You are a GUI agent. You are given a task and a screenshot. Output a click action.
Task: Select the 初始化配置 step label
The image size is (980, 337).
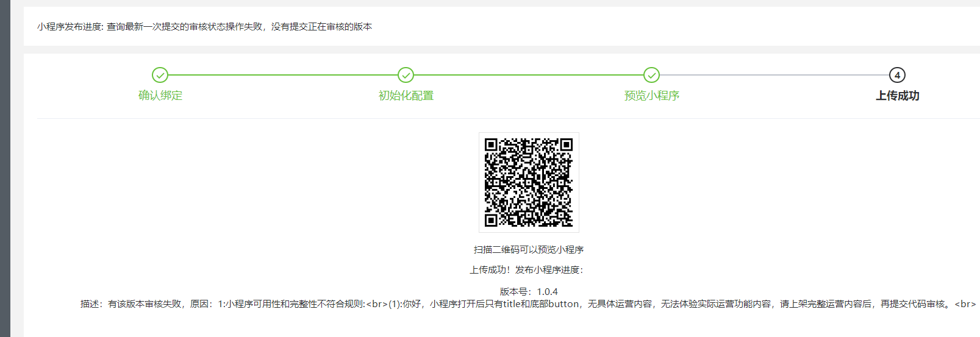[x=406, y=96]
